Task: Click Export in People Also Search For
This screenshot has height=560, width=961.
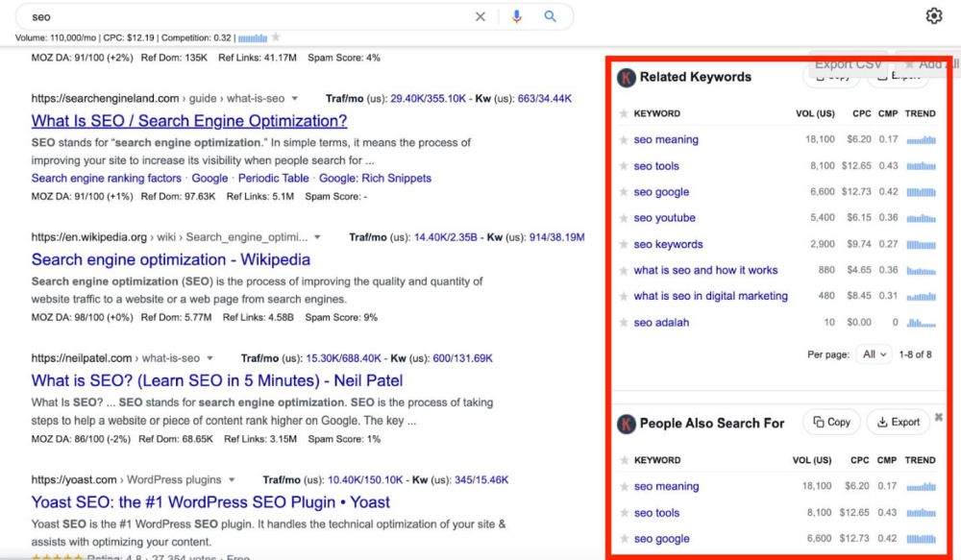Action: click(x=899, y=422)
